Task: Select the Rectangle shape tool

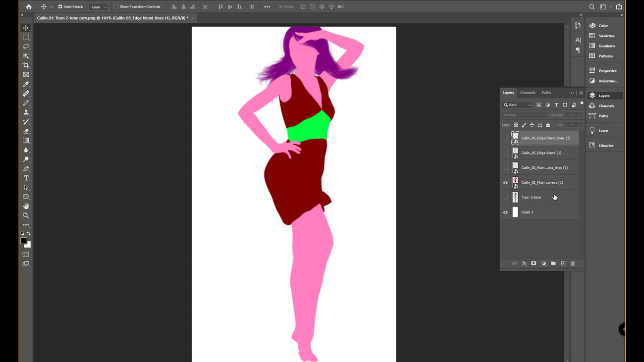Action: [x=26, y=197]
